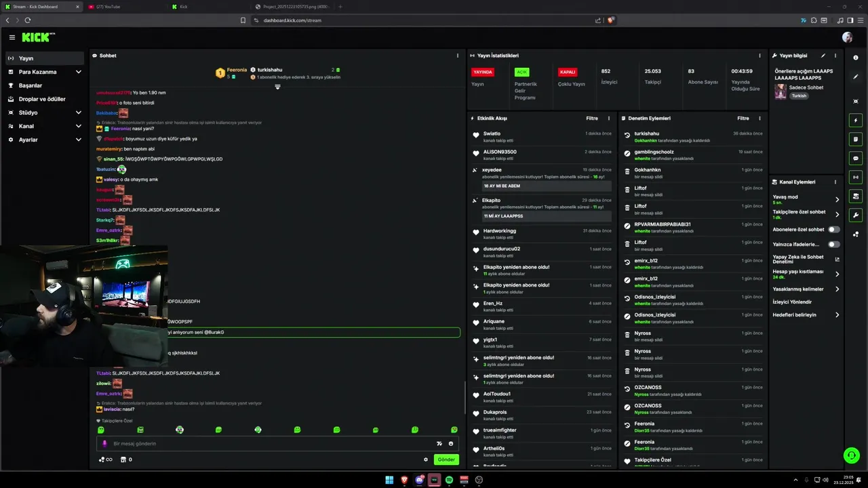
Task: Toggle the wrench panel icon in the right sidebar
Action: coord(856,215)
